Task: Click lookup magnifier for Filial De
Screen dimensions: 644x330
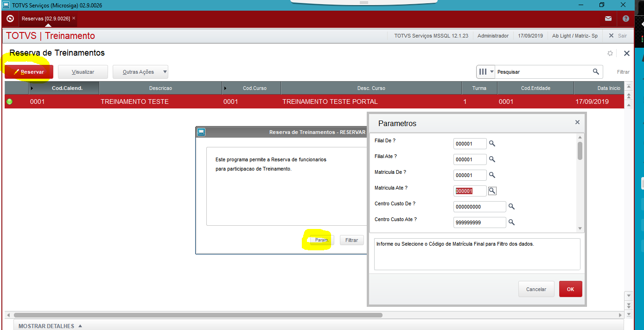Action: [492, 144]
